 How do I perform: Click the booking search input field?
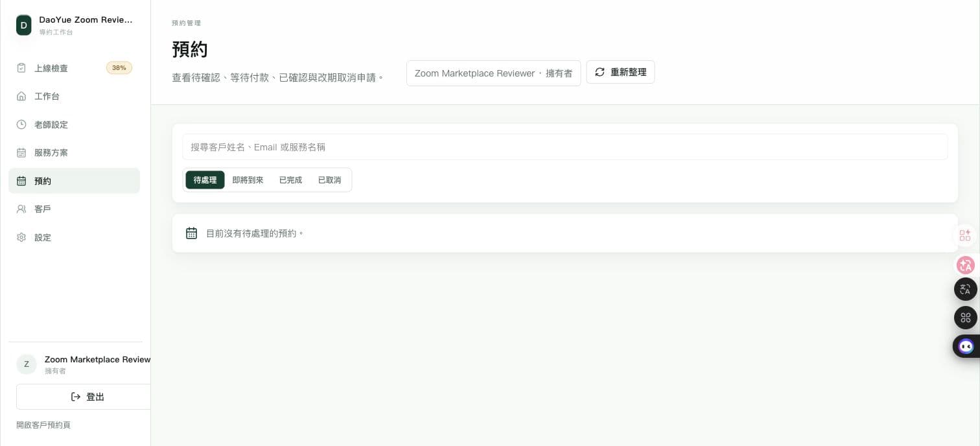pos(565,147)
